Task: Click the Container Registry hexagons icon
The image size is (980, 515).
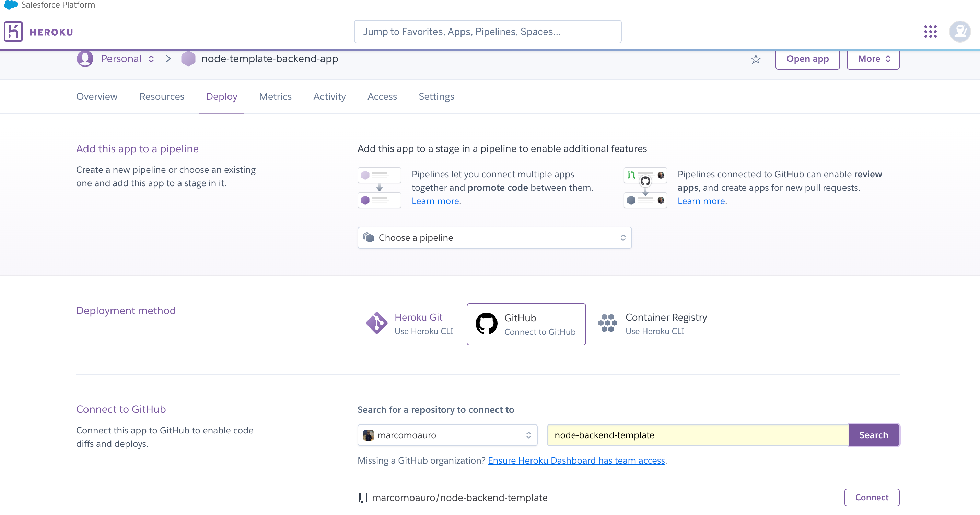Action: pyautogui.click(x=608, y=323)
